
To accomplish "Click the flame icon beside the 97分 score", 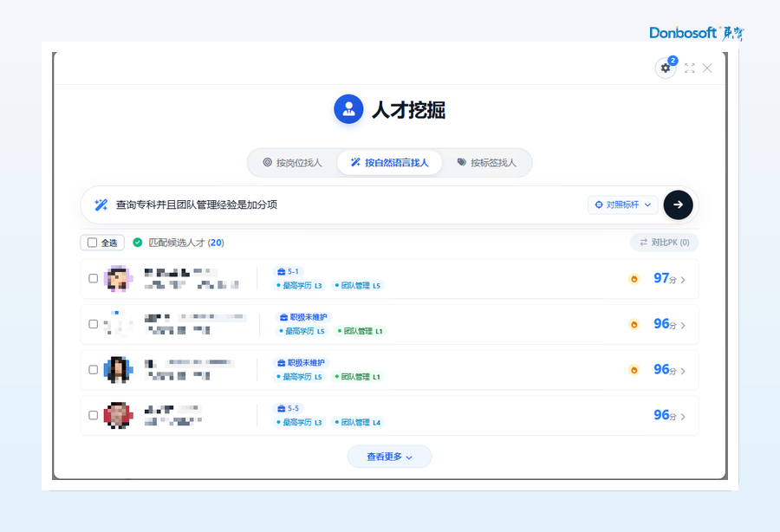I will pos(634,279).
